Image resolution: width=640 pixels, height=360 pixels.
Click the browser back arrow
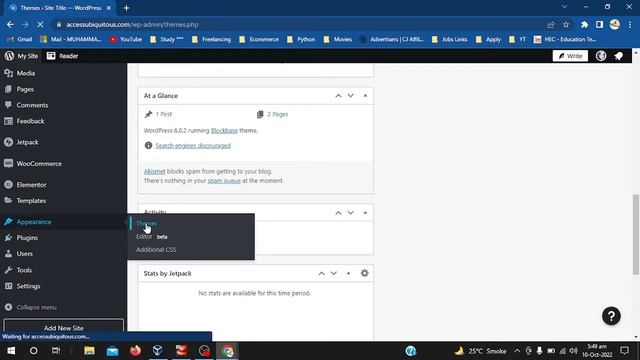coord(10,24)
